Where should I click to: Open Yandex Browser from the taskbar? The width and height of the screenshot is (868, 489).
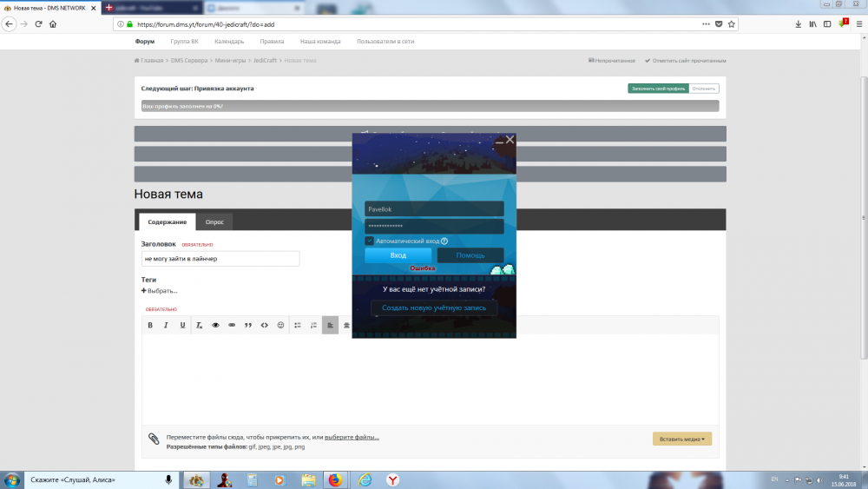point(392,479)
